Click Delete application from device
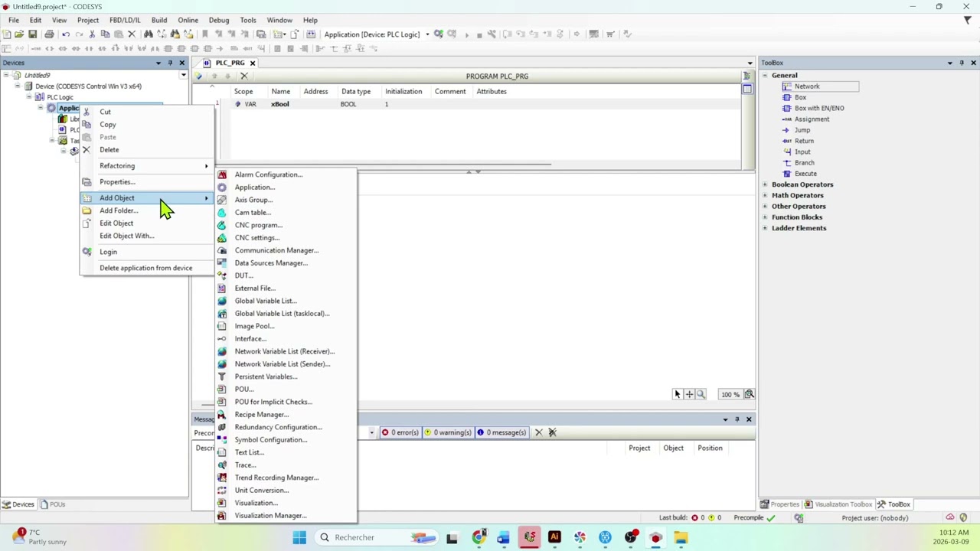Screen dimensions: 980x551 pos(145,268)
